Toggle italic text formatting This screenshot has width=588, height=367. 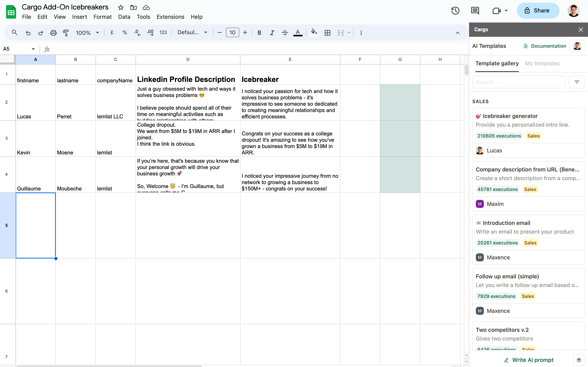[x=272, y=33]
